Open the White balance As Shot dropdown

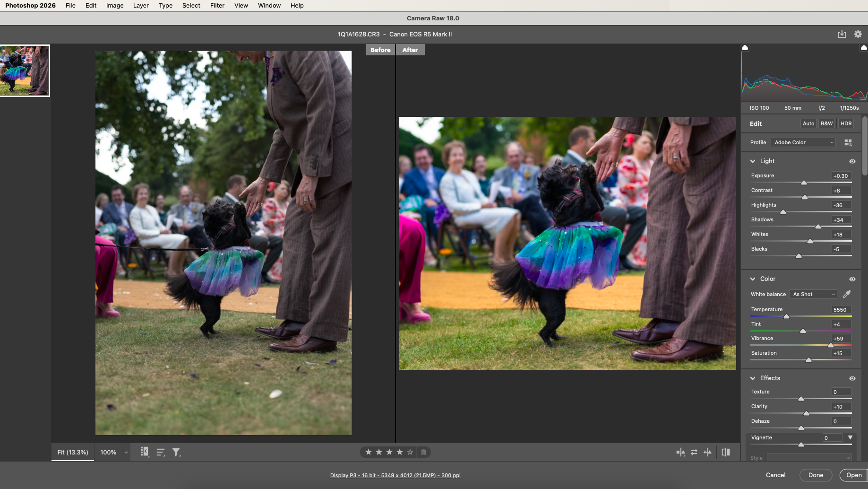click(x=813, y=294)
